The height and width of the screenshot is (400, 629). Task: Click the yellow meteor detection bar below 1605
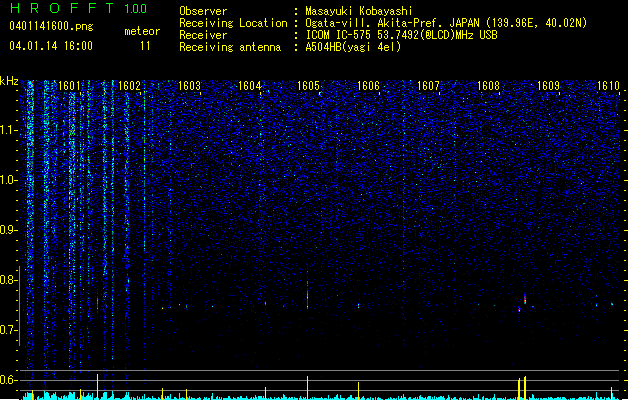click(x=308, y=387)
